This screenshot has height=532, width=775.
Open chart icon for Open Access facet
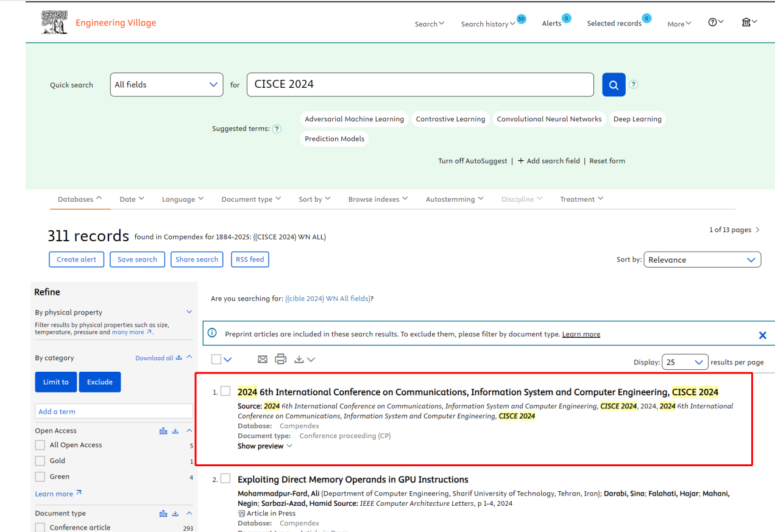pos(163,431)
